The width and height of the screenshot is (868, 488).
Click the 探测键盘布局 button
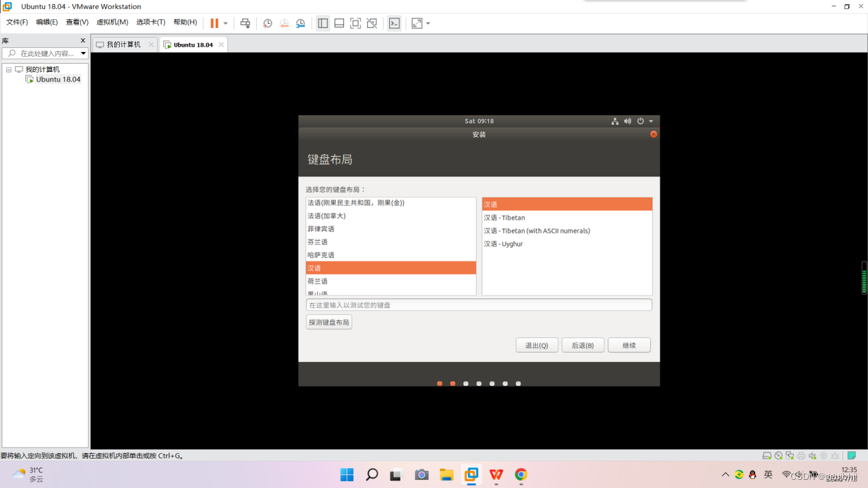329,322
